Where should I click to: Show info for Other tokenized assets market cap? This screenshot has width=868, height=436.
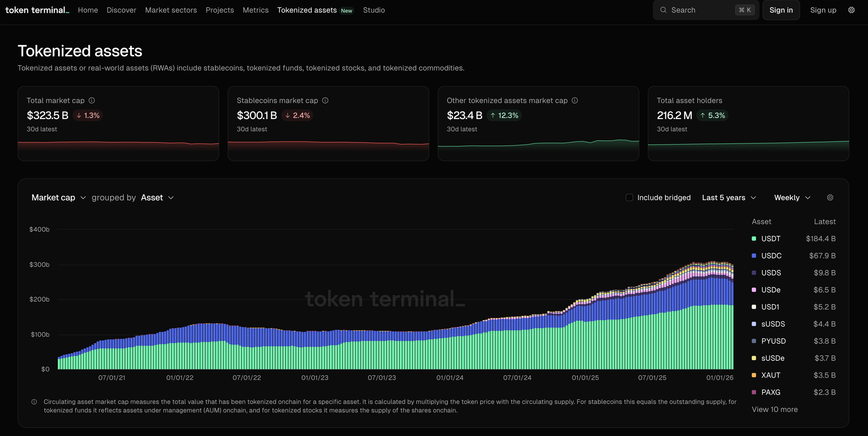pyautogui.click(x=575, y=100)
